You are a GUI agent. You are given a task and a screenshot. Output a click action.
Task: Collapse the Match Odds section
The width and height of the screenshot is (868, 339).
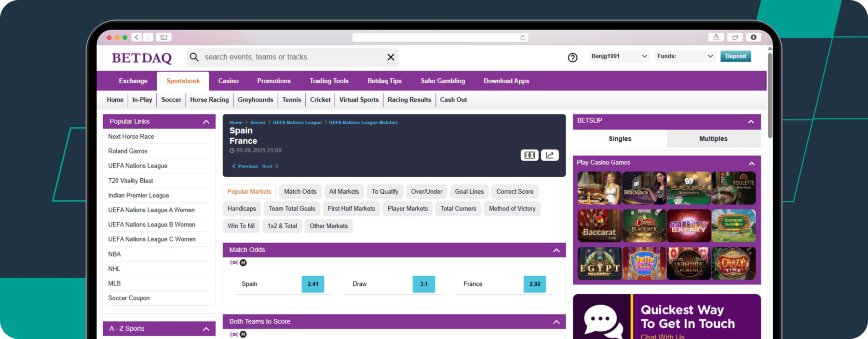556,250
